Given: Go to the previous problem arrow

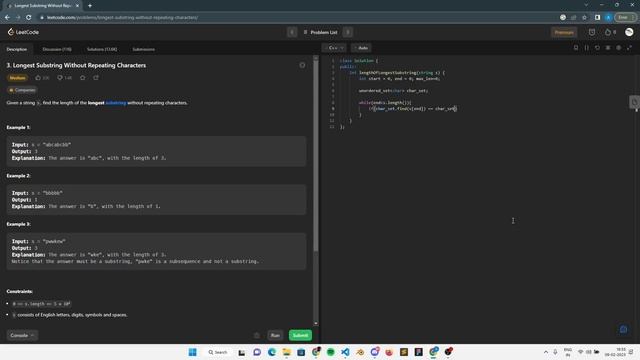Looking at the screenshot, I should (x=292, y=32).
